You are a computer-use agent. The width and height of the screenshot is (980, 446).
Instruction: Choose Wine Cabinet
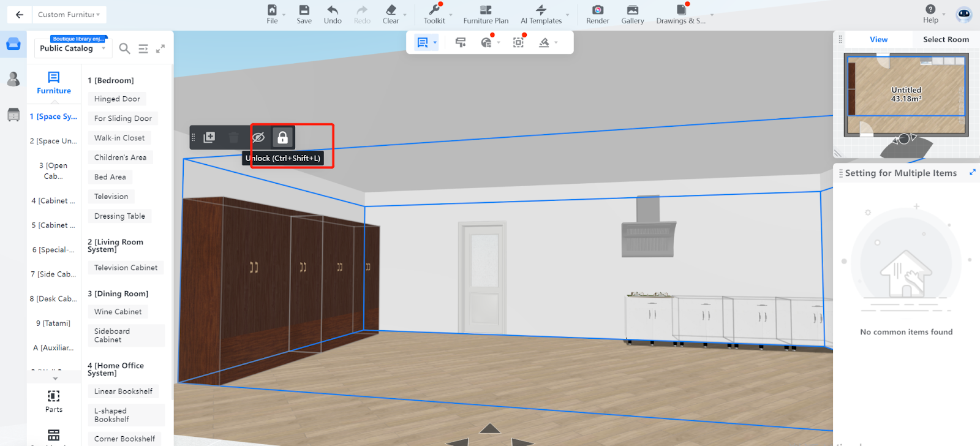[118, 312]
